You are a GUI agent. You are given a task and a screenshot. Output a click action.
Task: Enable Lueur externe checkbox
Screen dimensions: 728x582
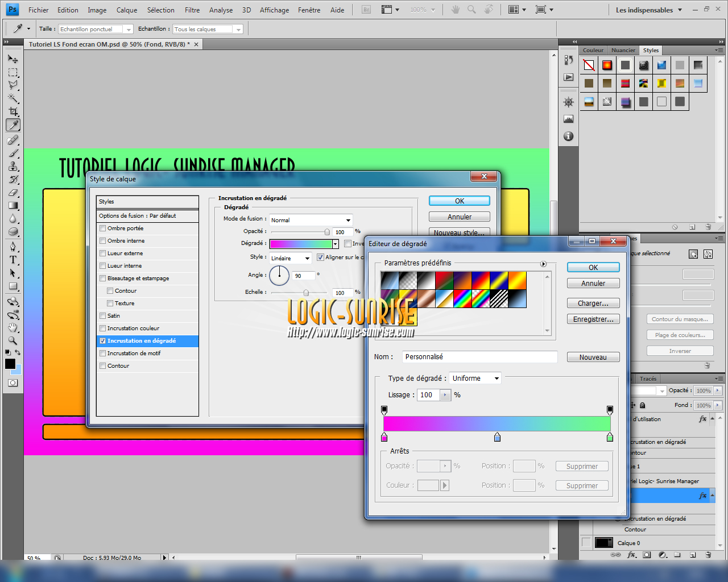103,253
